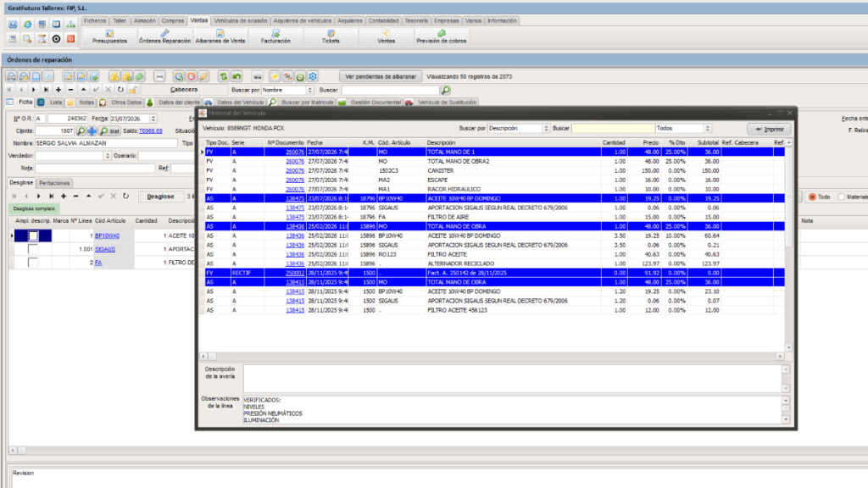Image resolution: width=868 pixels, height=488 pixels.
Task: Click the Desglose completo green label
Action: point(34,208)
